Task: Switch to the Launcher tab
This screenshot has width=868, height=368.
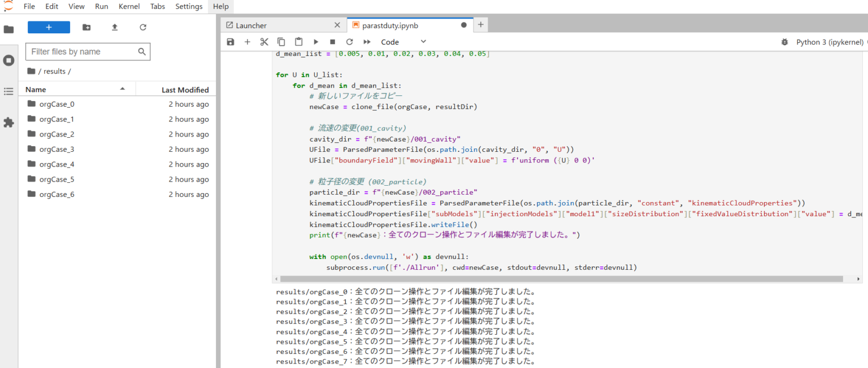Action: [x=251, y=25]
